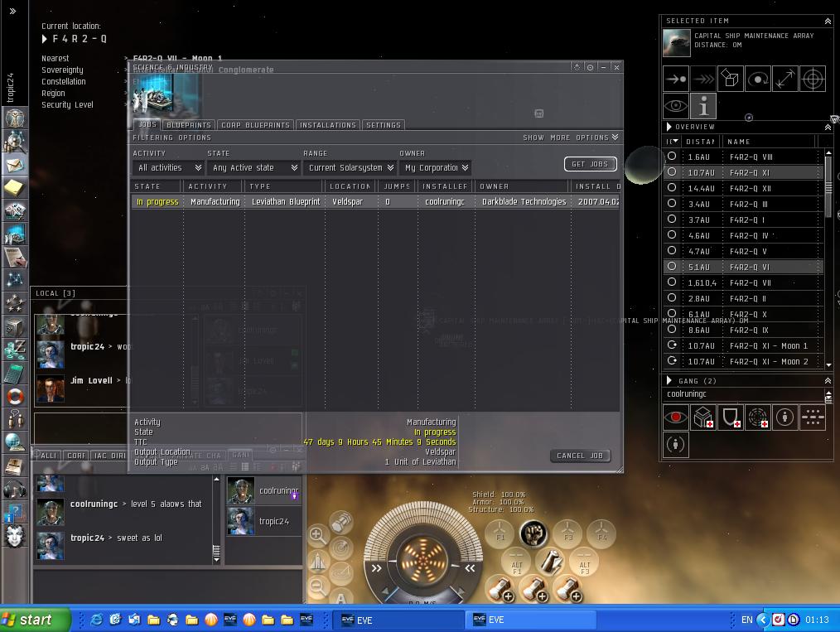
Task: Activate the F1 high slot module
Action: click(500, 533)
